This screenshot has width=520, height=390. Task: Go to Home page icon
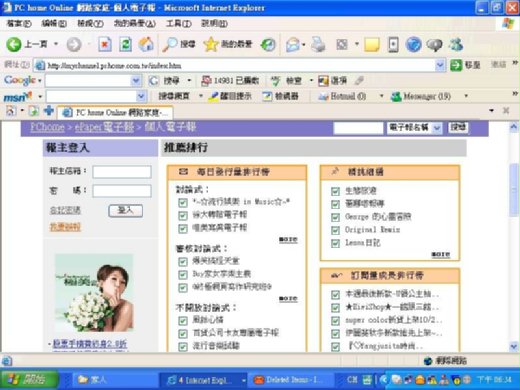pyautogui.click(x=146, y=44)
